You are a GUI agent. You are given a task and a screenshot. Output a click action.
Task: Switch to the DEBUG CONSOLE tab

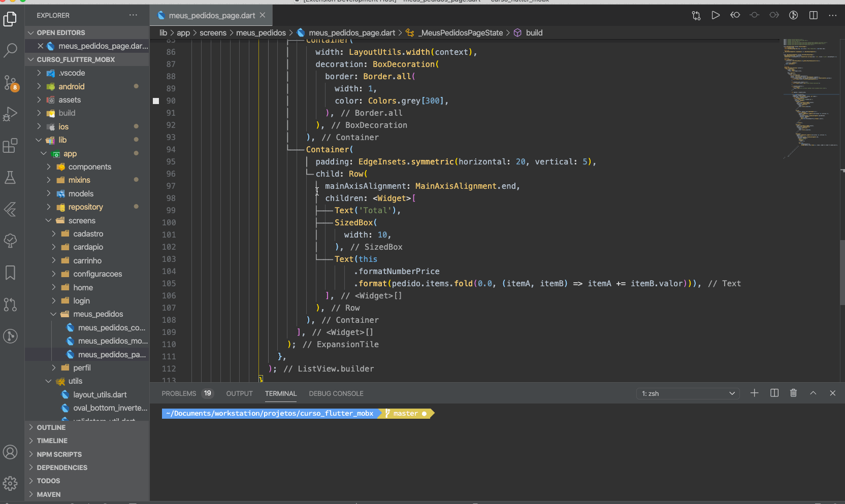click(x=336, y=393)
